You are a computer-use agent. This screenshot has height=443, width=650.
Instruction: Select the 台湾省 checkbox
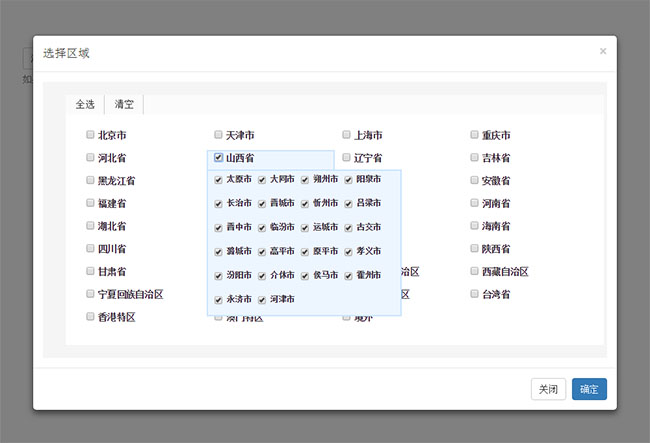[x=475, y=294]
